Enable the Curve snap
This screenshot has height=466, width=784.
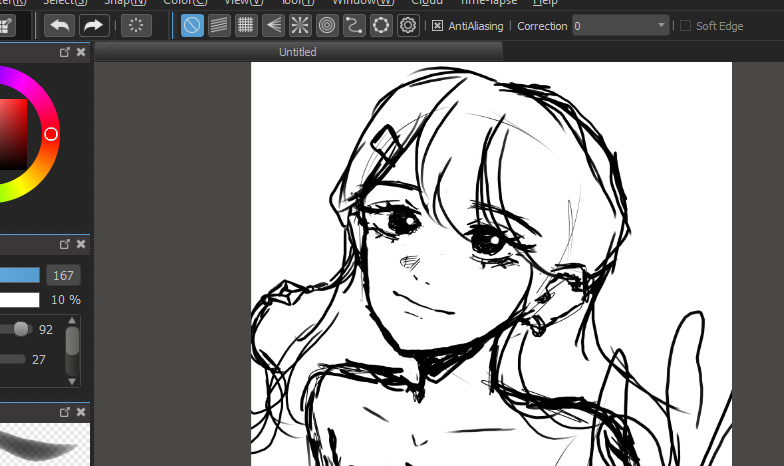point(354,26)
